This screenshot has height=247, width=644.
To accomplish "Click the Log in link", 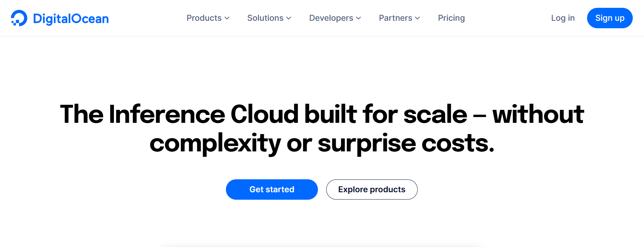I will click(563, 18).
